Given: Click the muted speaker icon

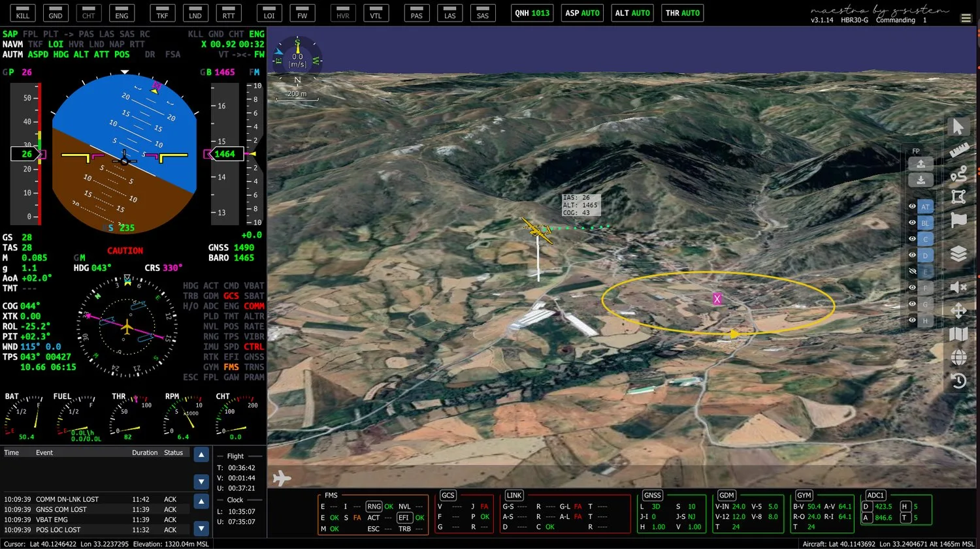Looking at the screenshot, I should (x=958, y=287).
